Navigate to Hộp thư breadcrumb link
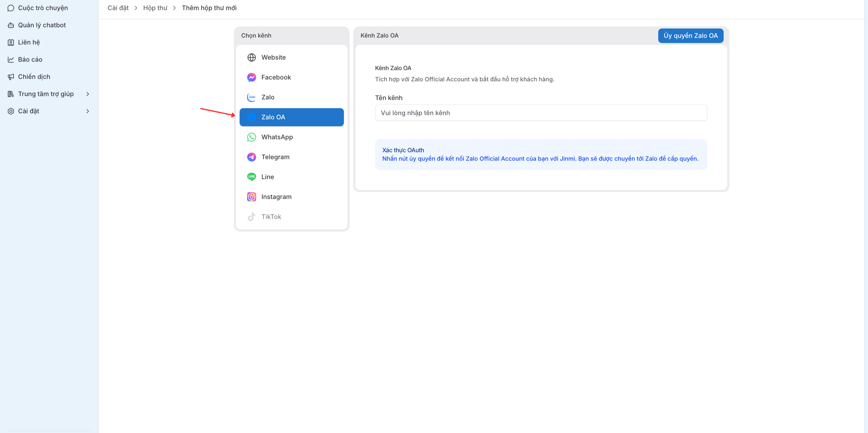This screenshot has height=433, width=868. 155,8
